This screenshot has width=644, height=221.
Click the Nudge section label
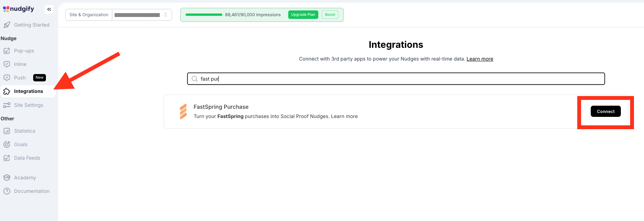tap(8, 39)
